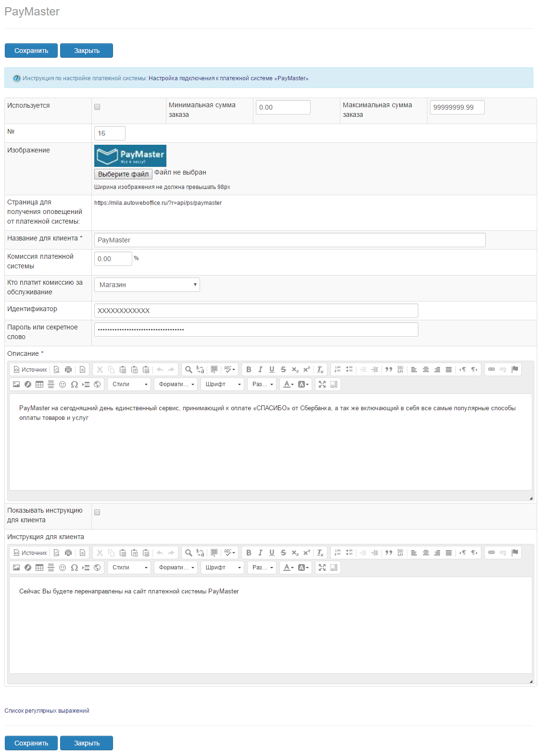The height and width of the screenshot is (756, 542).
Task: Open Формати… dropdown in Описание editor
Action: click(176, 384)
